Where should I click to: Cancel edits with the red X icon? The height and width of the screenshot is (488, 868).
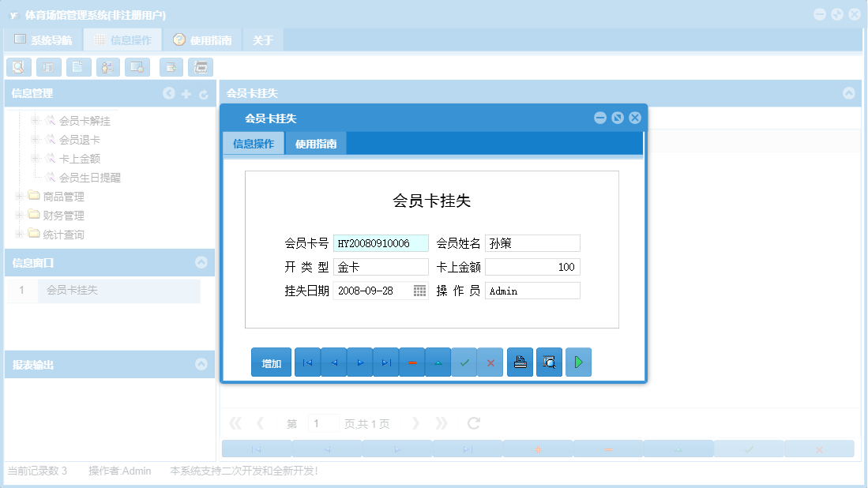(490, 362)
